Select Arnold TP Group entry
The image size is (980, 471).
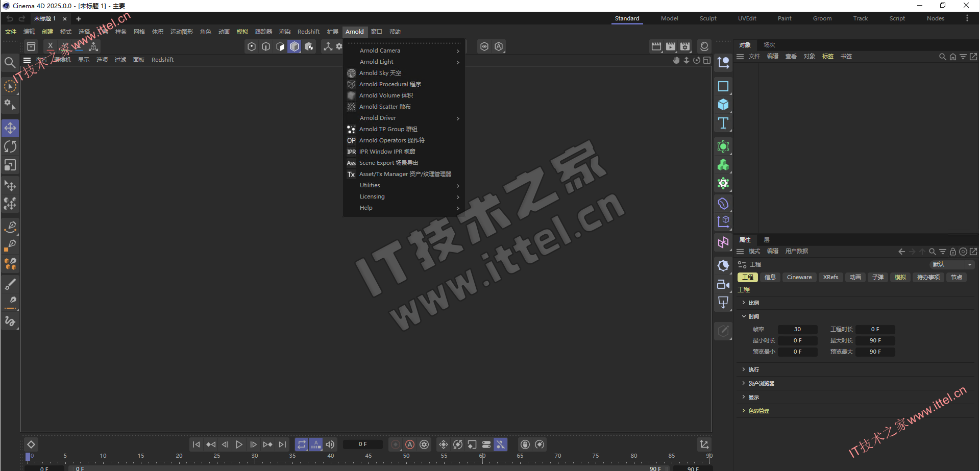(x=388, y=129)
